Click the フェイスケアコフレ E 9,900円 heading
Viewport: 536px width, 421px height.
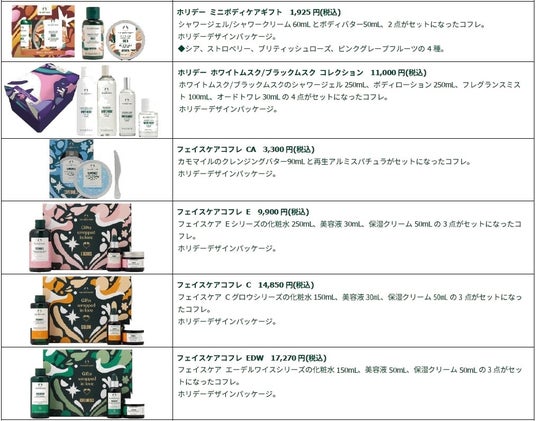(x=243, y=212)
